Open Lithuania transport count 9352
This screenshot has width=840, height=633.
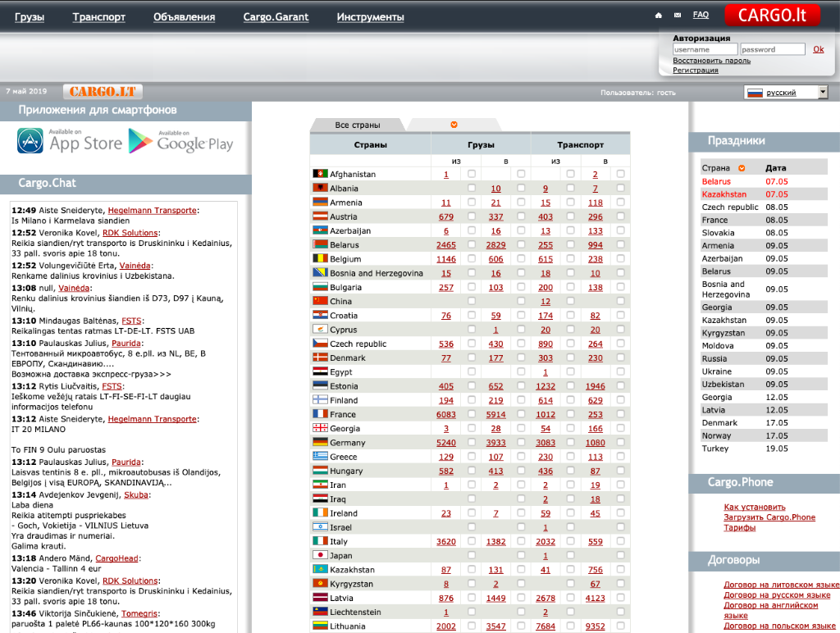click(x=596, y=626)
